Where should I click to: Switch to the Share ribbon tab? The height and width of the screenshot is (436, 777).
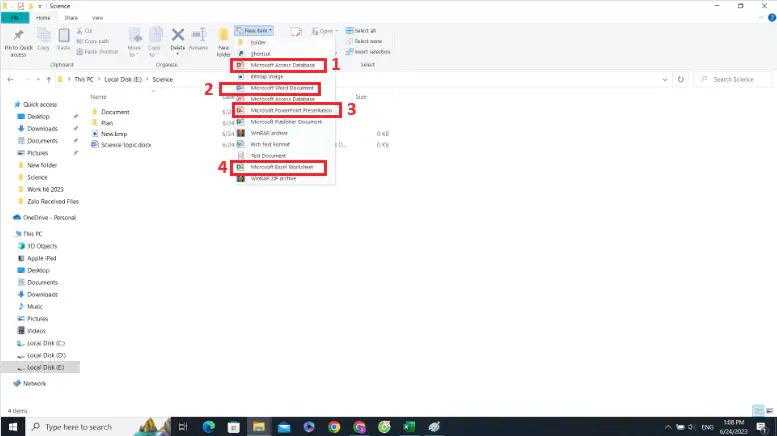(71, 18)
